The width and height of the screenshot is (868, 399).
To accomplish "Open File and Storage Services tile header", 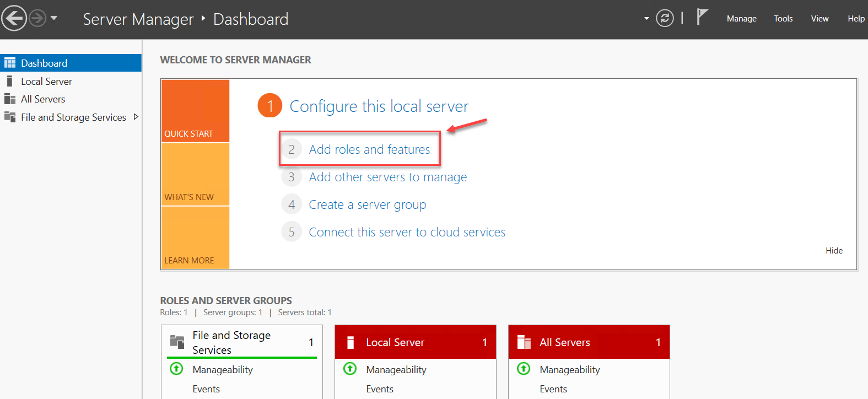I will (x=242, y=342).
